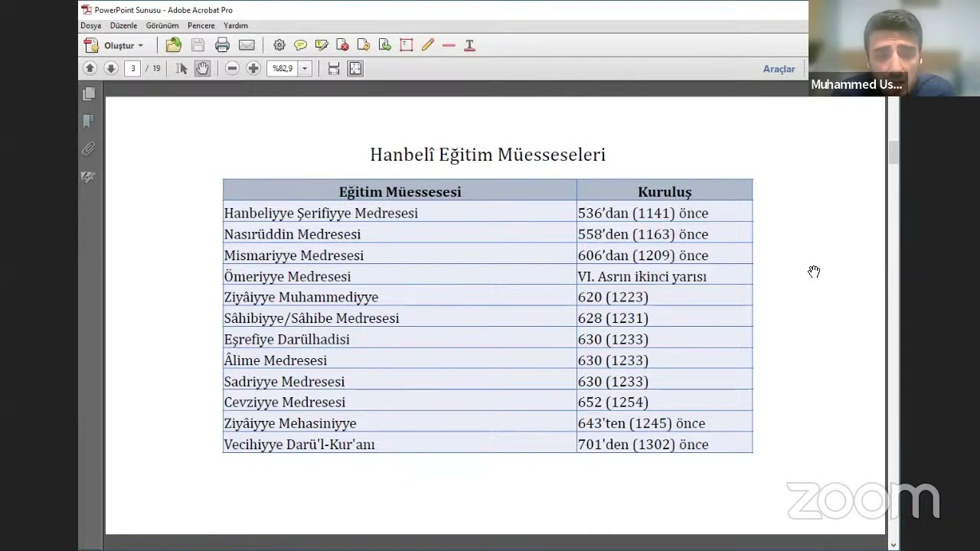Select the strikethrough line tool
Screen dimensions: 980x551
[449, 45]
